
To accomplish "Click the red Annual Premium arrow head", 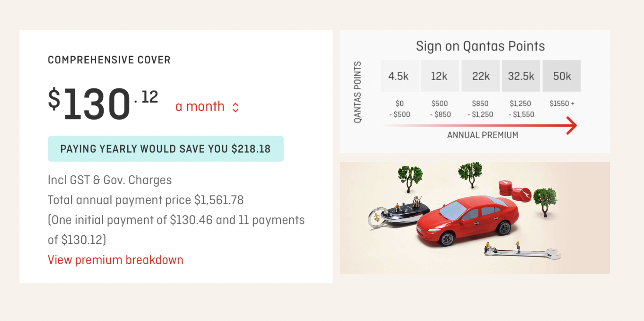I will (x=571, y=126).
